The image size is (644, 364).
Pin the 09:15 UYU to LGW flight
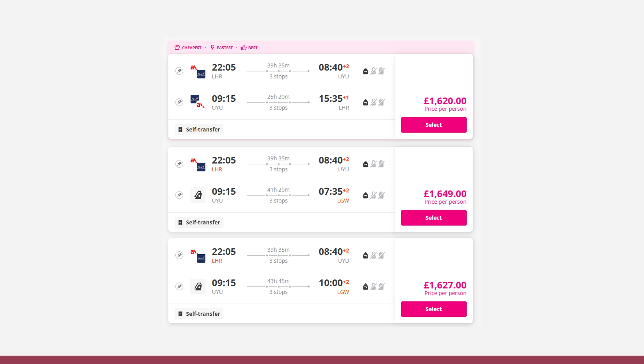coord(179,195)
